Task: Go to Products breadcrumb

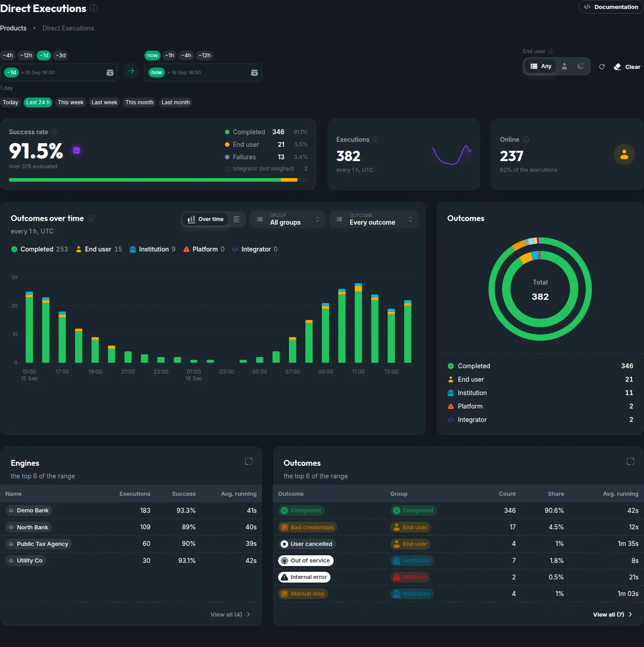Action: pyautogui.click(x=13, y=28)
